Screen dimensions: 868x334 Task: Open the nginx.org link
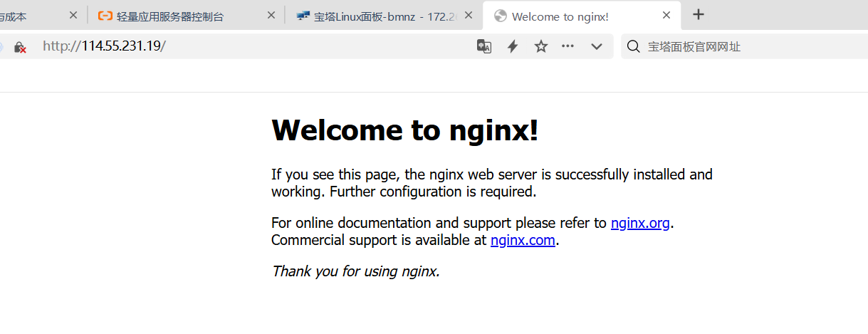(x=640, y=223)
